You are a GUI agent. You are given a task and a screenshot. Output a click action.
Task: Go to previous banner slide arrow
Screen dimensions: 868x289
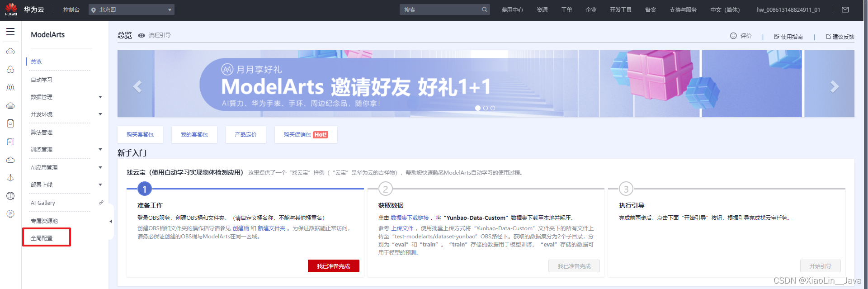pyautogui.click(x=137, y=86)
